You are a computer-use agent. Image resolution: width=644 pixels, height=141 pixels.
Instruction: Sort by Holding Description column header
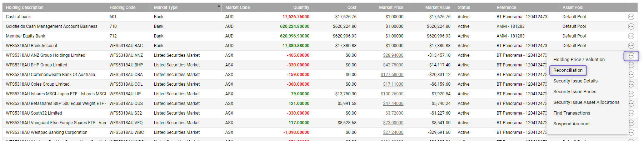click(x=25, y=7)
